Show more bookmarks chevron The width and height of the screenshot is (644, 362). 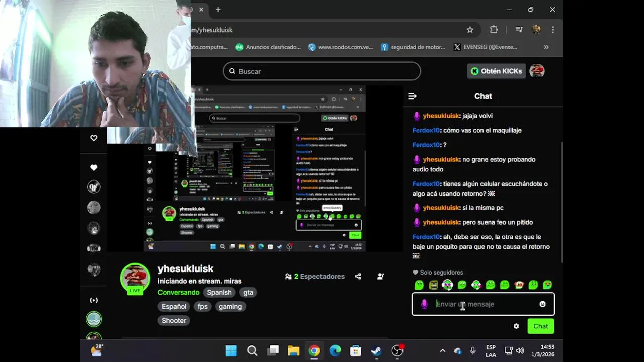click(x=546, y=47)
